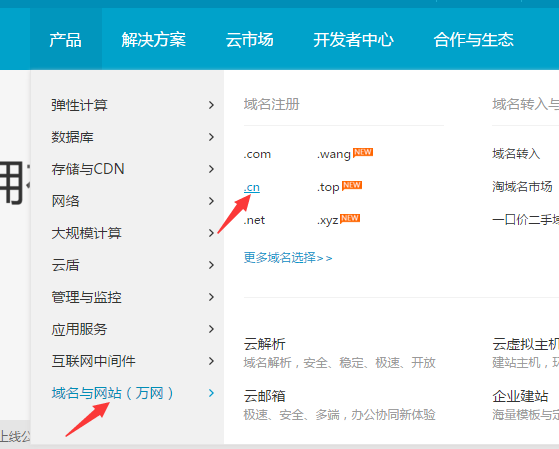Screen dimensions: 559x449
Task: Click arrow icon next to 云盾
Action: (x=211, y=265)
